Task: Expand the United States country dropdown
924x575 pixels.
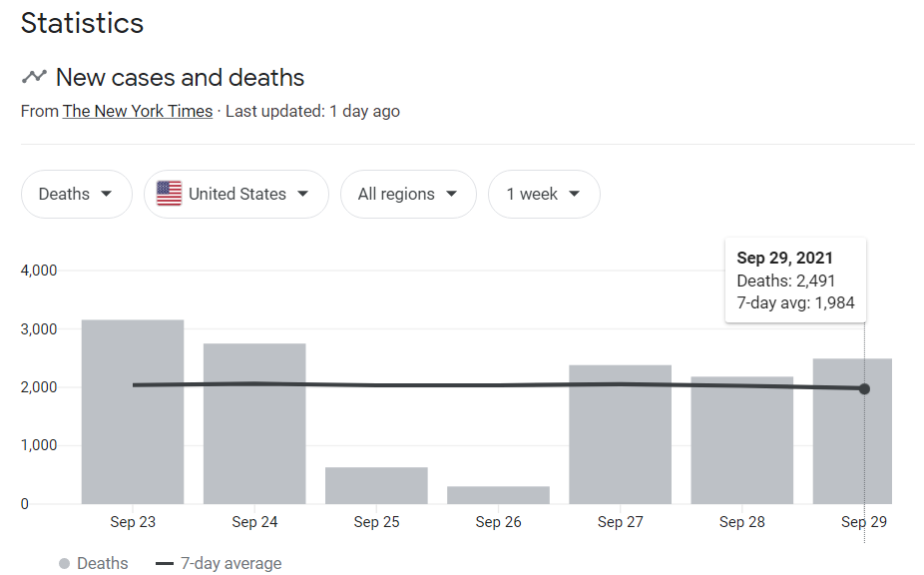Action: [236, 194]
